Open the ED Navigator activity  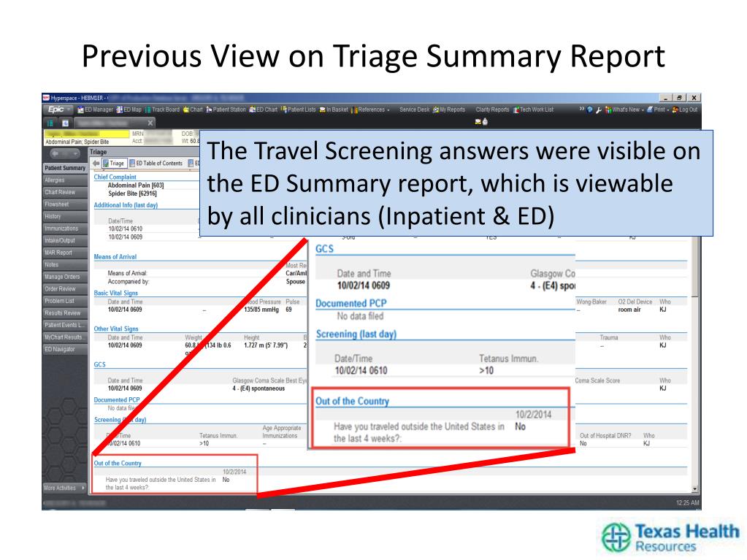[x=65, y=349]
